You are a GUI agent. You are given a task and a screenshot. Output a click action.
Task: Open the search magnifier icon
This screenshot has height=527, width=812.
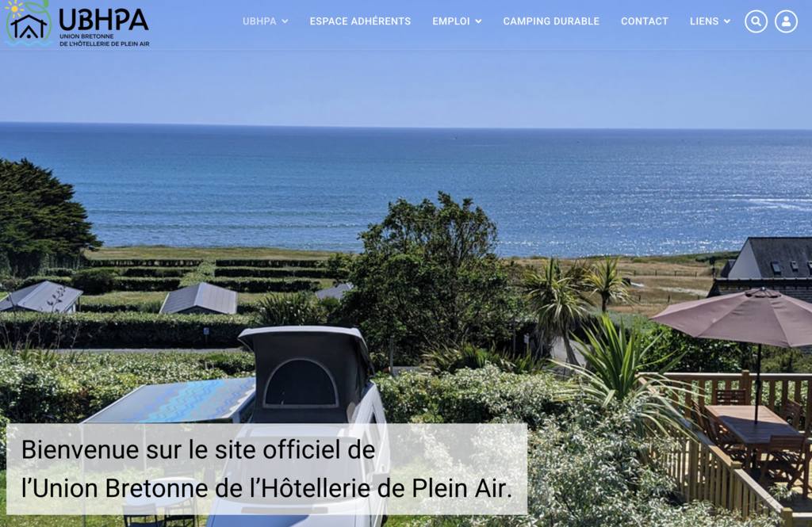(756, 21)
